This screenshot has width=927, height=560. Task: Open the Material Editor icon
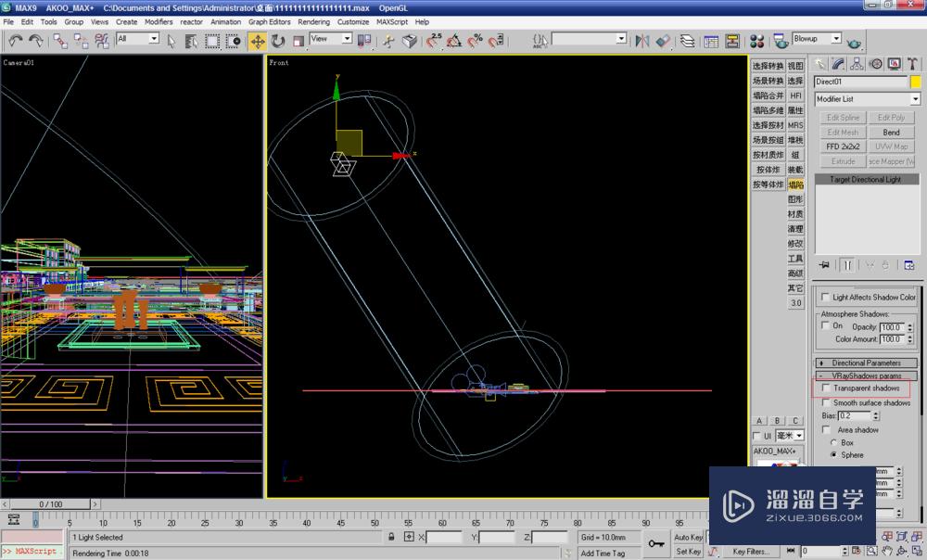pyautogui.click(x=756, y=41)
